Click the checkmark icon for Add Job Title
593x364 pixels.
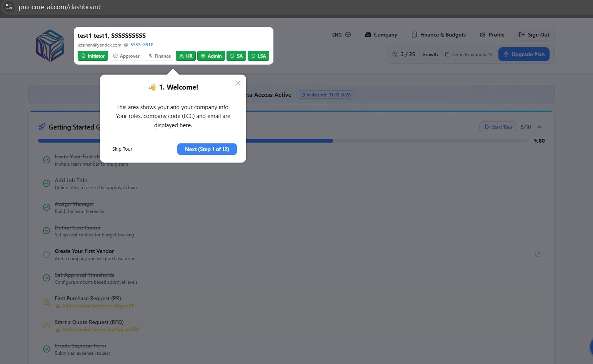click(47, 183)
